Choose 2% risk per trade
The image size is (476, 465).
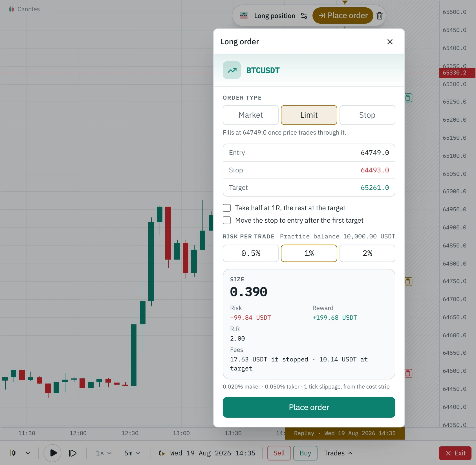[367, 253]
